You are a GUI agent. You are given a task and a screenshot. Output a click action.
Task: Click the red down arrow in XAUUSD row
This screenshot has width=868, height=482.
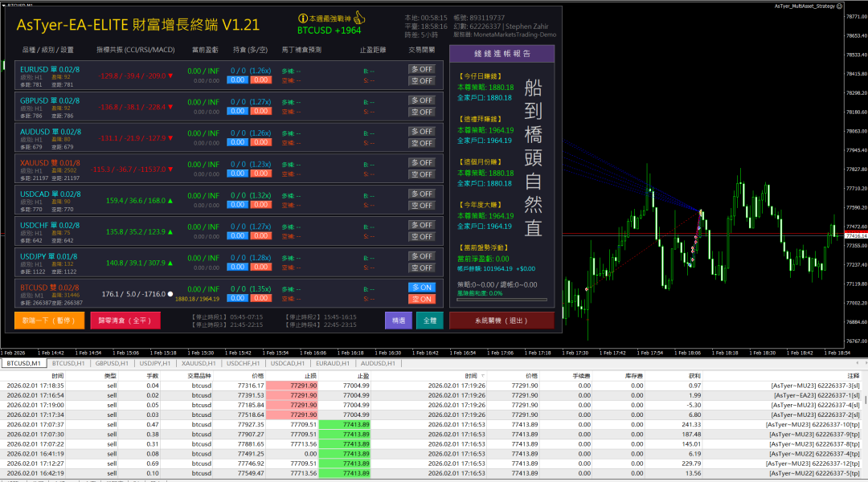170,170
